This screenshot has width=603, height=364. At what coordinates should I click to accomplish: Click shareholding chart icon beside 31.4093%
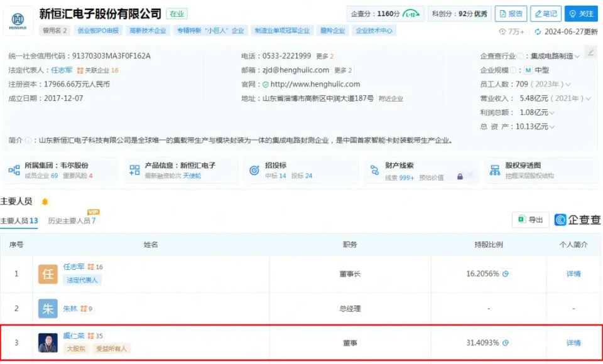(506, 343)
